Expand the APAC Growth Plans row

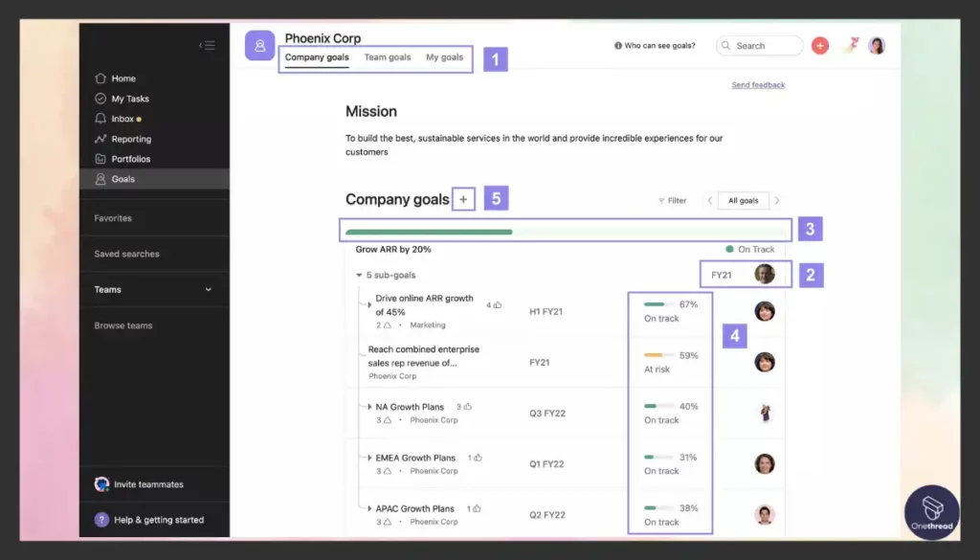pos(369,508)
